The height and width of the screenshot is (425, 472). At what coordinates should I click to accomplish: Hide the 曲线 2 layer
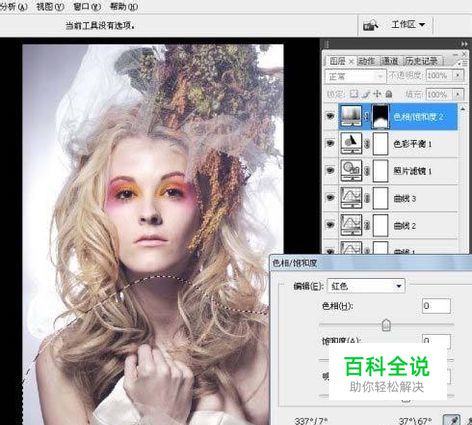click(x=330, y=225)
